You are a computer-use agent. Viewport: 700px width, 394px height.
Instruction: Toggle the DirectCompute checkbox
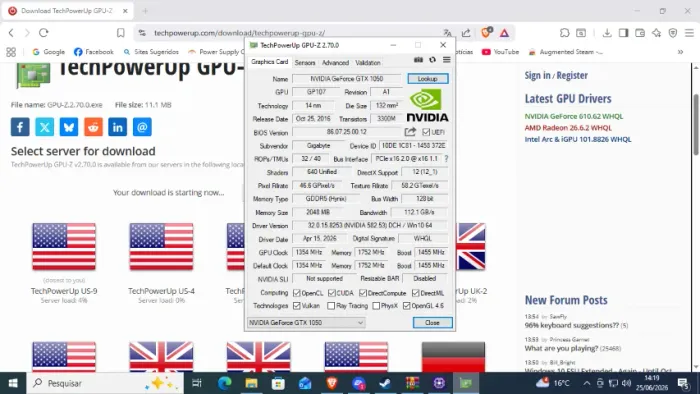[363, 293]
